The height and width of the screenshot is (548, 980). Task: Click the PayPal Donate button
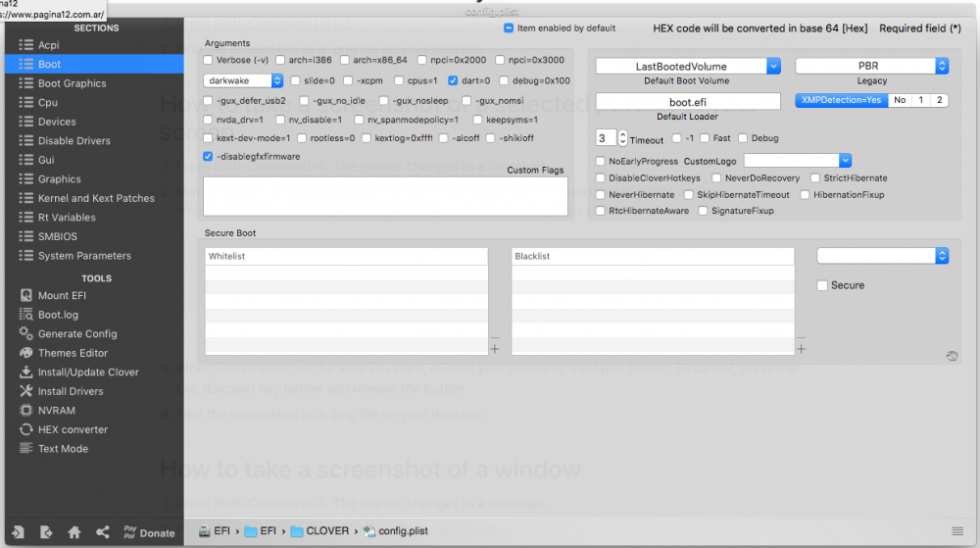(149, 532)
